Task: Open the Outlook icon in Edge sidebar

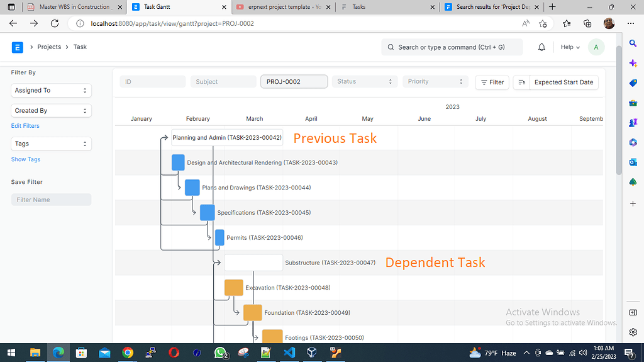Action: pyautogui.click(x=633, y=162)
